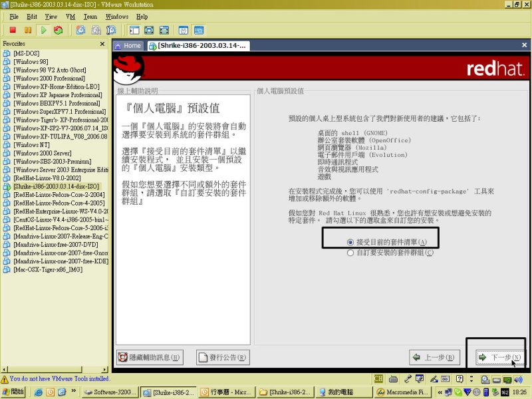Click Favorites scrollbar left arrow

[x=5, y=369]
